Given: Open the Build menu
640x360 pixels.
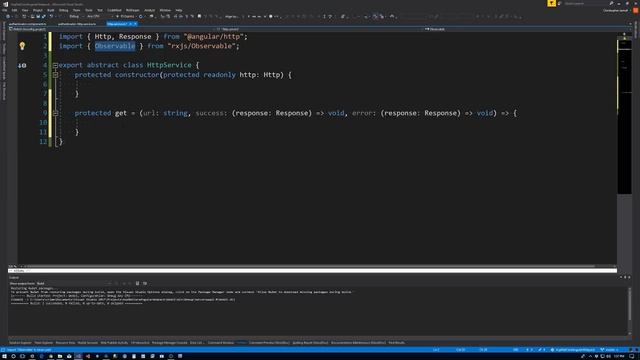Looking at the screenshot, I should click(50, 10).
